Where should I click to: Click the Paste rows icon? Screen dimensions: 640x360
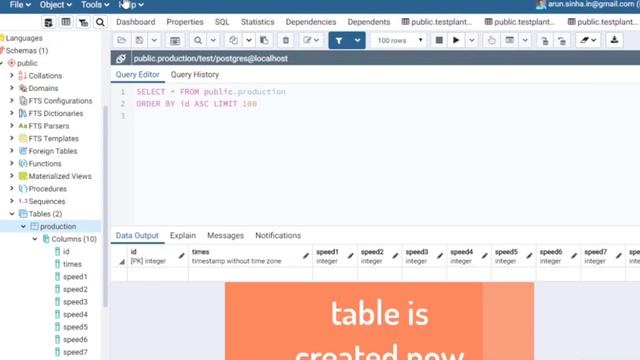tap(264, 40)
